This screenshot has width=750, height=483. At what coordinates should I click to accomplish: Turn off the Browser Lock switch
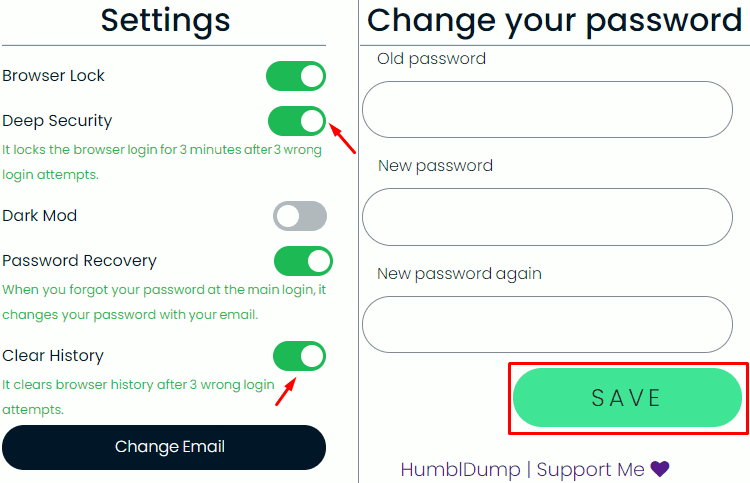point(296,76)
